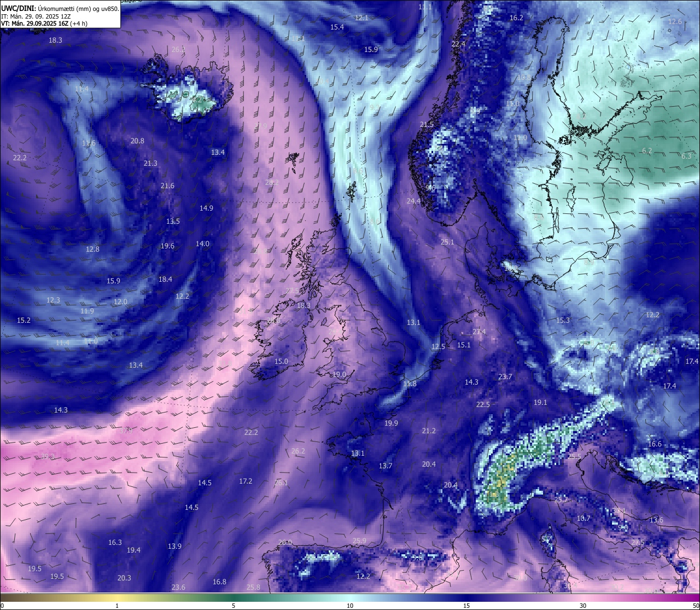The height and width of the screenshot is (610, 700).
Task: Click the 18.4 value label
Action: (x=165, y=279)
